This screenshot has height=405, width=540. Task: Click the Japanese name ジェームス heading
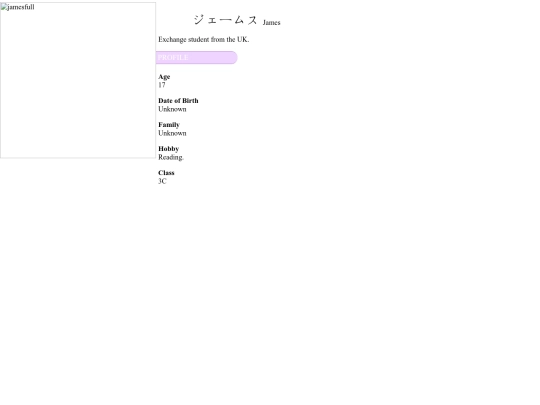(x=226, y=20)
